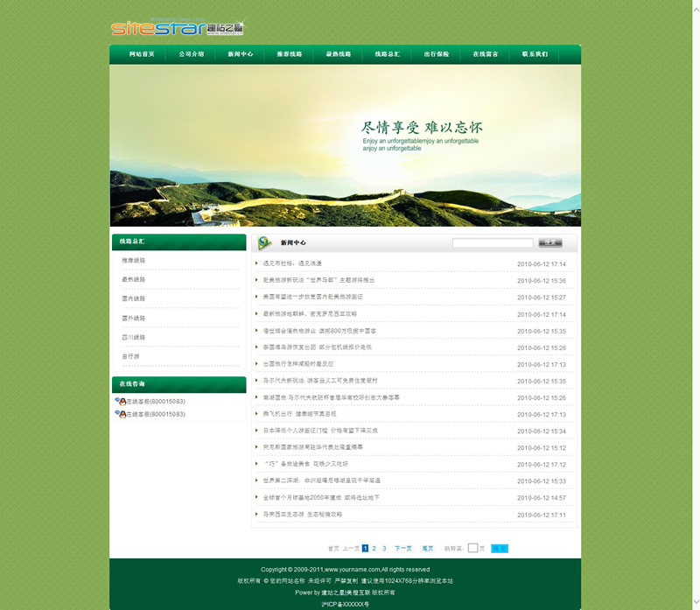Open 公司介绍 in the navigation bar
The image size is (700, 610).
[x=191, y=54]
